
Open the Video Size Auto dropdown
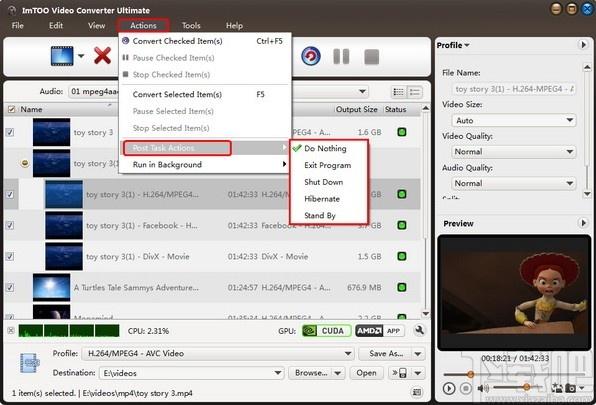tap(514, 120)
